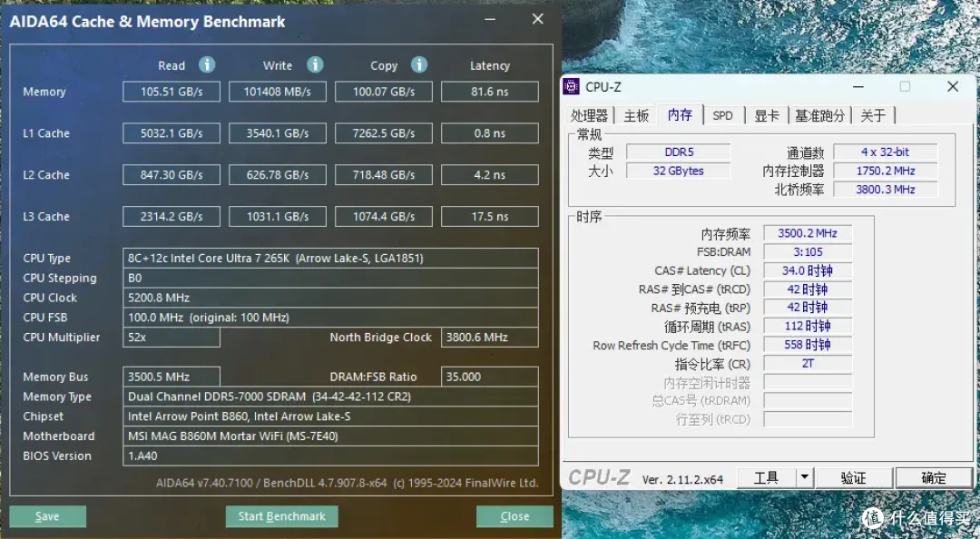Click Memory Bus value 3500.5 MHz

(x=171, y=377)
